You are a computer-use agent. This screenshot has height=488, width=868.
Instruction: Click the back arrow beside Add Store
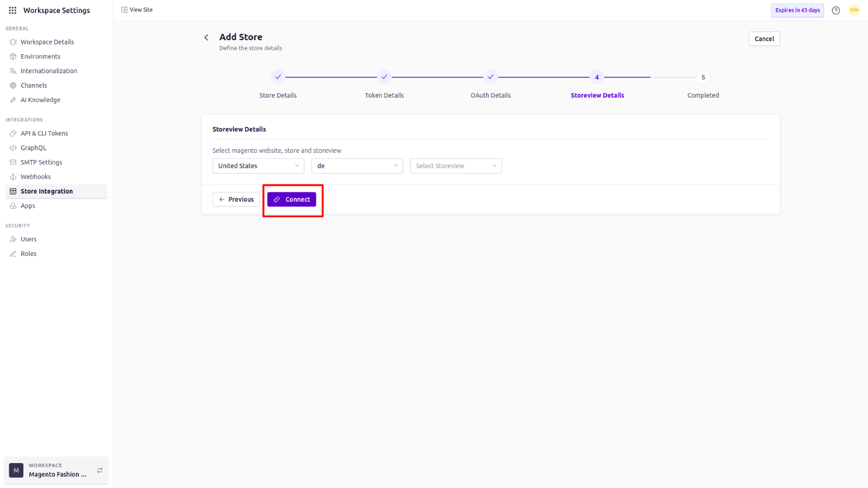[x=206, y=37]
